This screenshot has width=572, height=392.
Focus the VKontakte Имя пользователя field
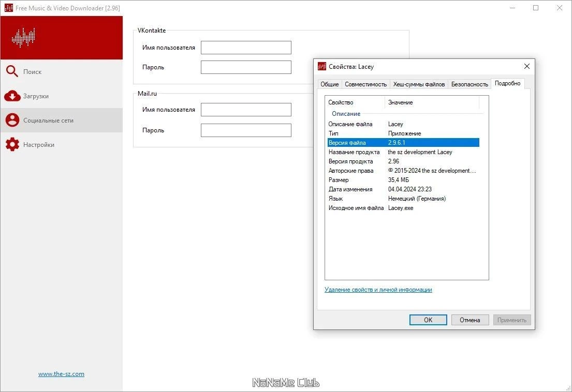(246, 48)
